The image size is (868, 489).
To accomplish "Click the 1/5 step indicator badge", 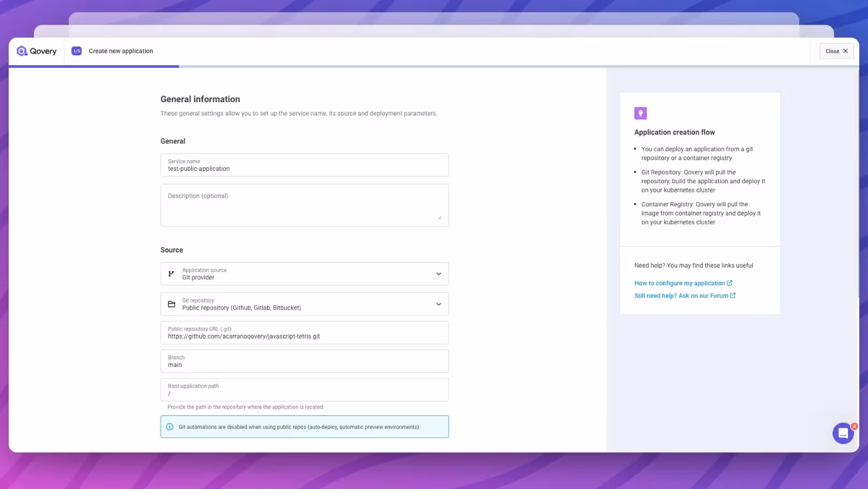I will click(x=77, y=51).
